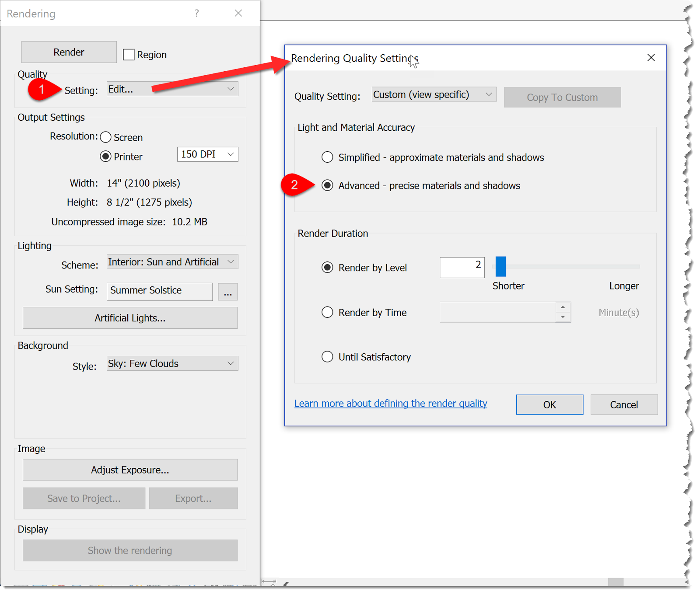This screenshot has height=592, width=700.
Task: Click the render time minutes field
Action: 497,312
